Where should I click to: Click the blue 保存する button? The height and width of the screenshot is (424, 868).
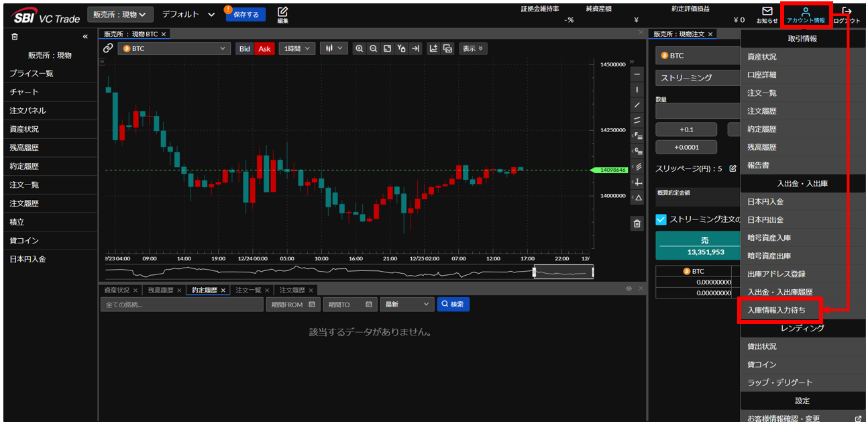click(x=246, y=15)
